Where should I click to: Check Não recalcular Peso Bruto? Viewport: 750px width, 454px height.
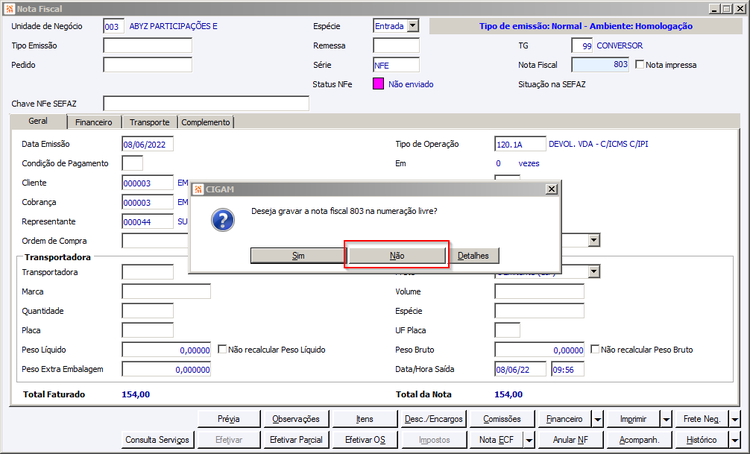[595, 349]
